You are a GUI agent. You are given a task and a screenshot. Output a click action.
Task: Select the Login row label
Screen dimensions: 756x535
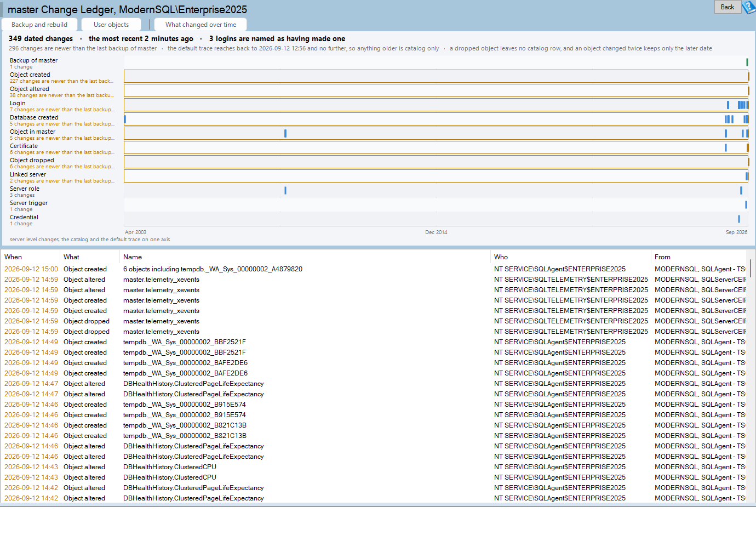18,103
